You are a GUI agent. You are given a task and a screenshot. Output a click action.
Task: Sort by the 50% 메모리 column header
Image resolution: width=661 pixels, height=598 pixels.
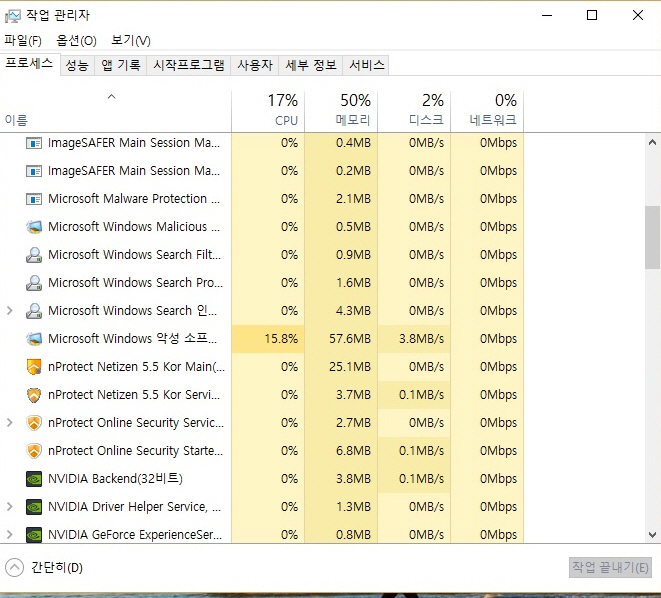click(x=341, y=111)
